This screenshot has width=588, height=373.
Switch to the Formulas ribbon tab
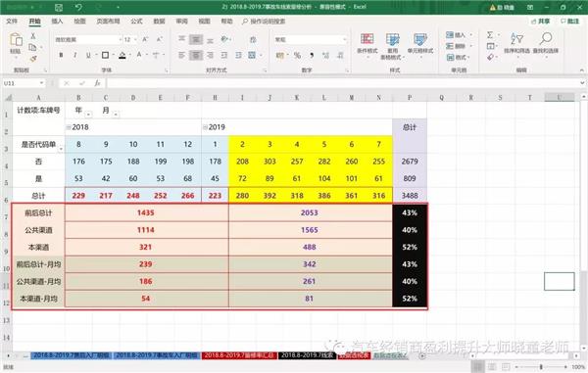coord(136,21)
